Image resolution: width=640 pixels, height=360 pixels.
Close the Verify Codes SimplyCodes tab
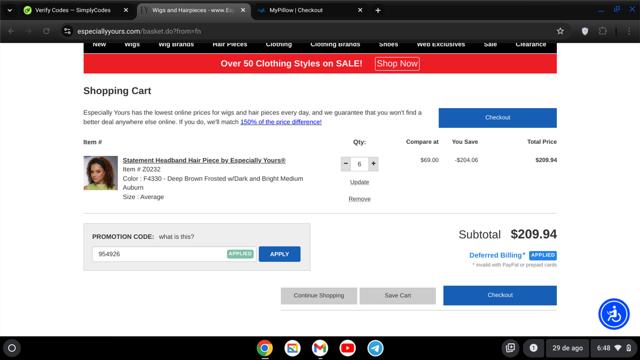coord(126,10)
